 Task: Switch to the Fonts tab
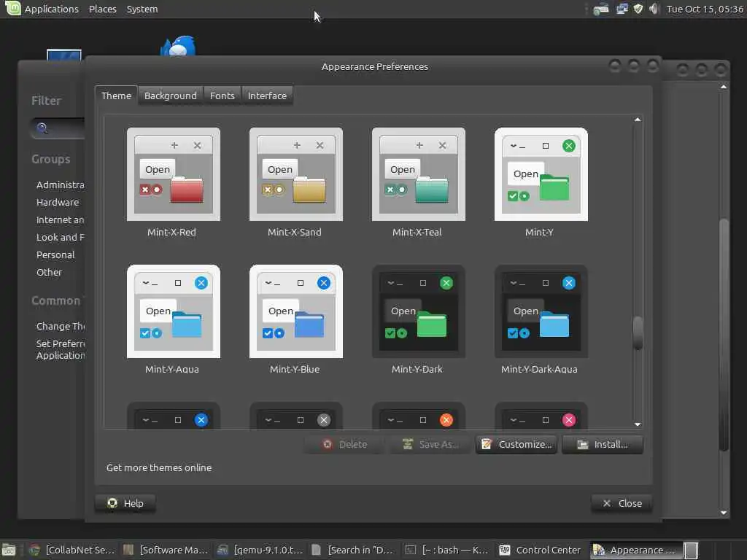(x=222, y=96)
